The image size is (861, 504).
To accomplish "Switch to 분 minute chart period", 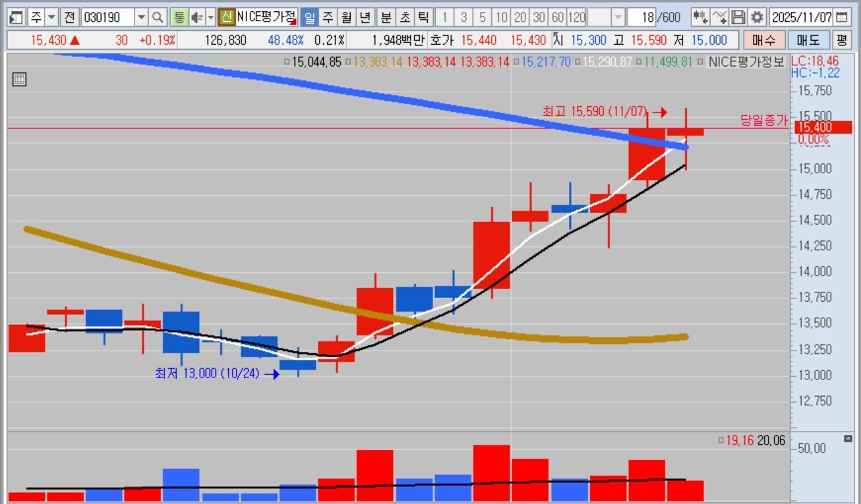I will [x=386, y=17].
